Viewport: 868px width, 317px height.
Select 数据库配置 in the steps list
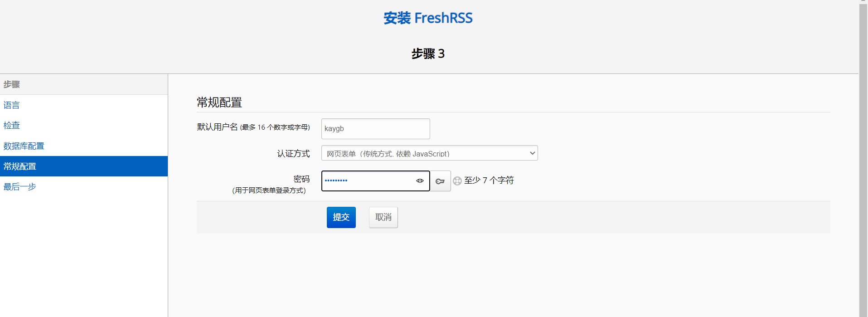click(24, 146)
